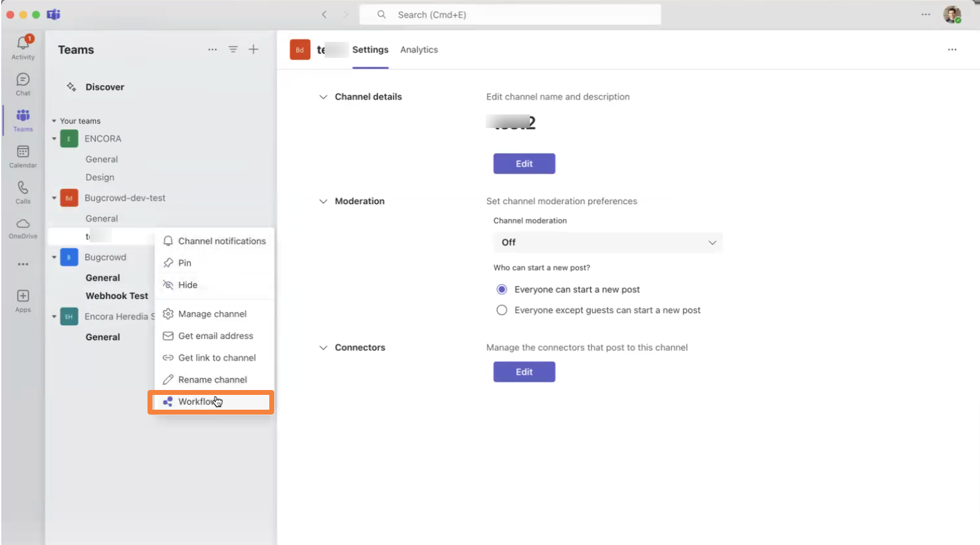
Task: Open General channel under Encora Heredia
Action: (x=103, y=337)
